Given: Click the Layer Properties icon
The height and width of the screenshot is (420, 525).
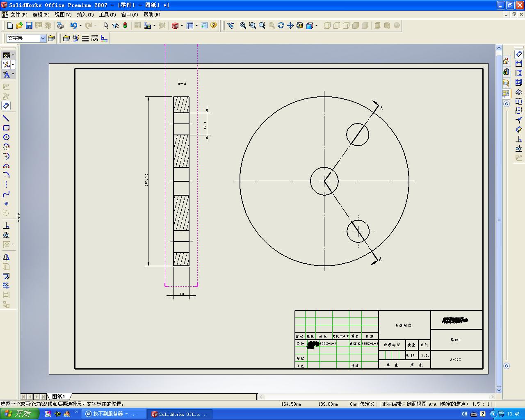Looking at the screenshot, I should 51,38.
